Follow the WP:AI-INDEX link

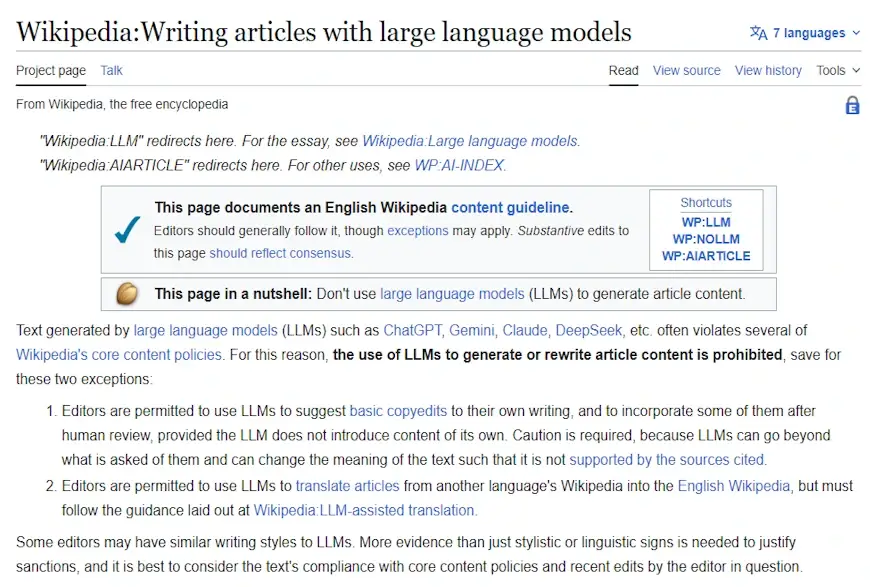[x=460, y=165]
